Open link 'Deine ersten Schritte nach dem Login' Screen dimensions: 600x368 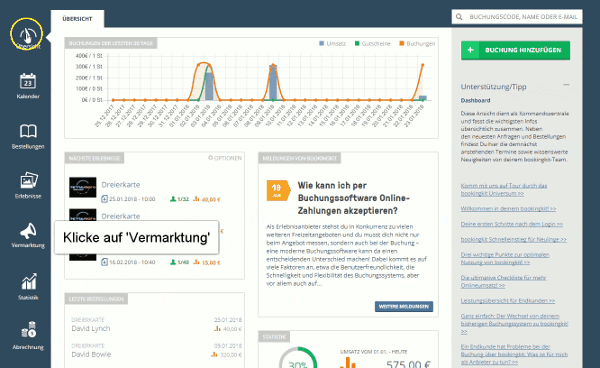[512, 224]
